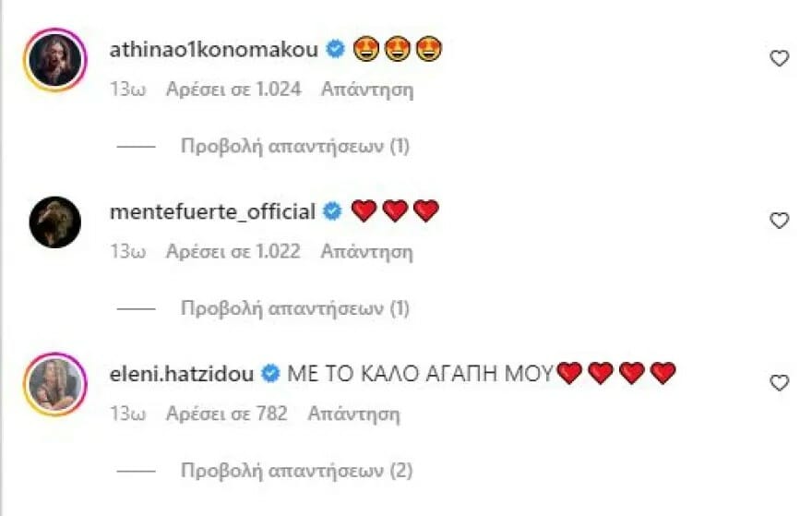The image size is (812, 516).
Task: Open eleni.hatzidou's profile picture
Action: tap(55, 383)
